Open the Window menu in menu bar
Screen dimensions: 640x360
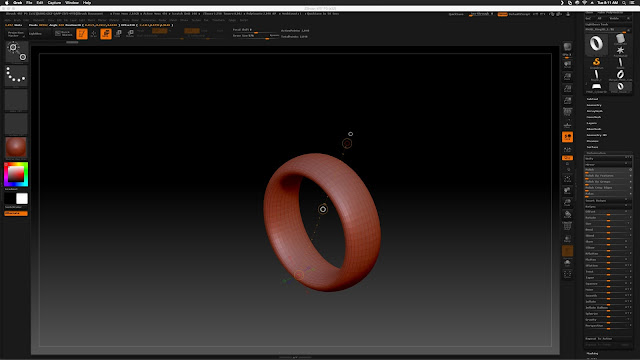tap(72, 2)
